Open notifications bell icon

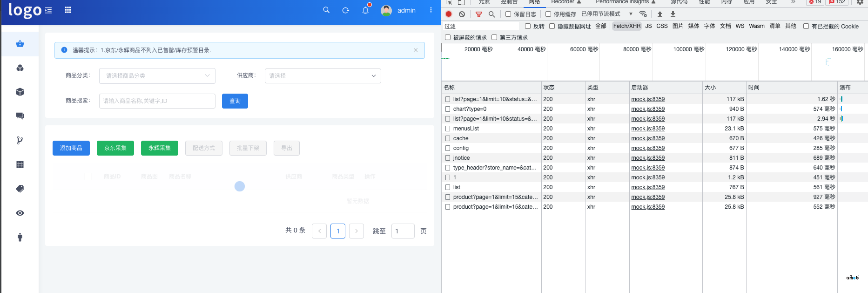click(x=365, y=10)
